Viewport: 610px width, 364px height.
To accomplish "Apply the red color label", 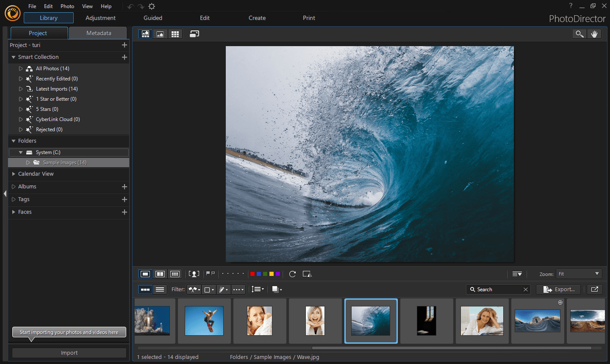I will [x=252, y=274].
